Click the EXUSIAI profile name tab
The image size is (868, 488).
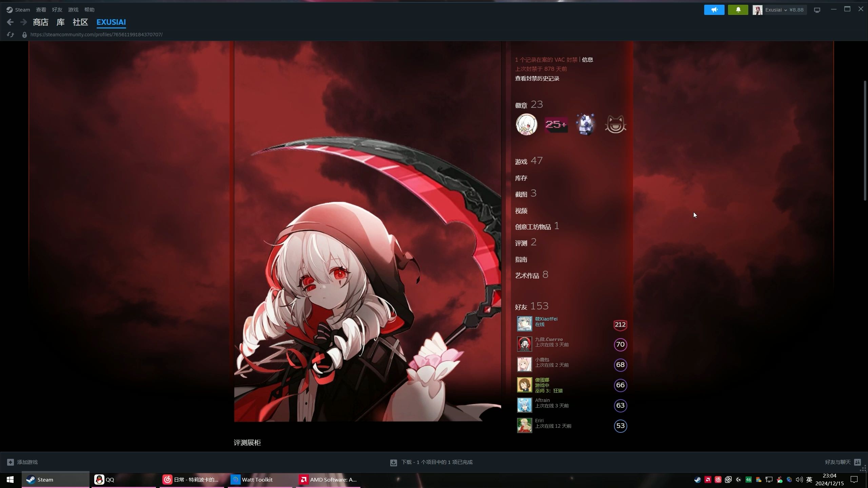[111, 22]
